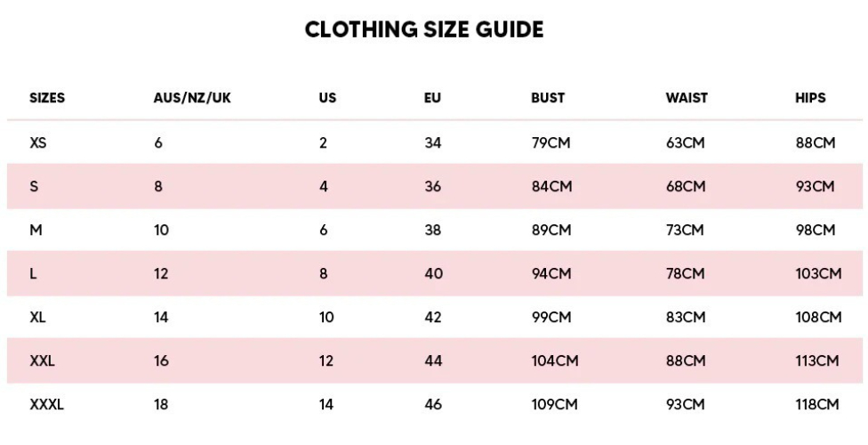Viewport: 868px width, 445px height.
Task: Click the US column header
Action: (x=327, y=98)
